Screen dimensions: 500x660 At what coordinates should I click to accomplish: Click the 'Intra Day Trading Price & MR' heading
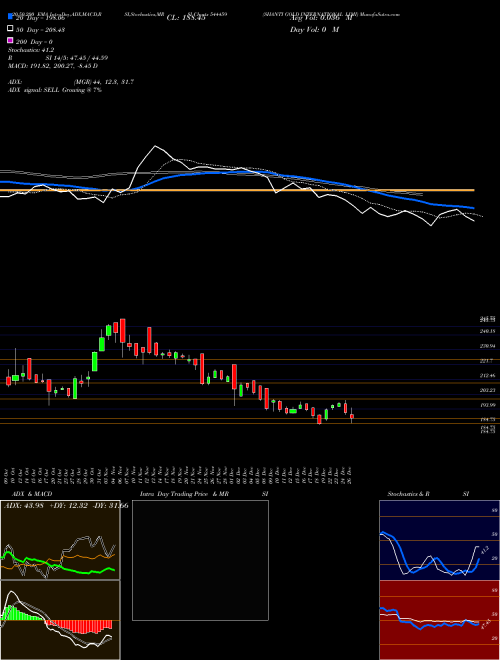click(185, 494)
